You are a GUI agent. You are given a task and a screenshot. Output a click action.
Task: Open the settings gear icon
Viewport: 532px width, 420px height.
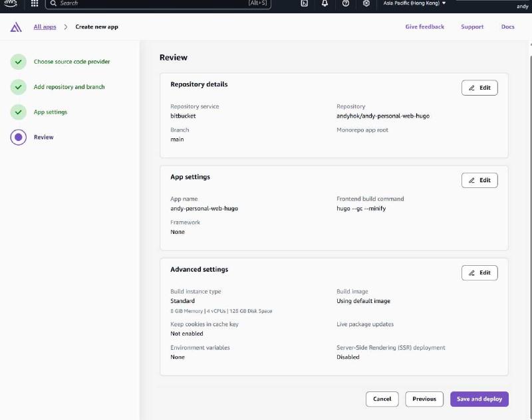click(x=366, y=3)
